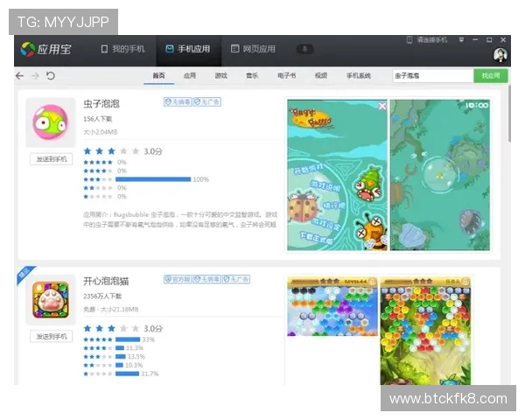Open the 开心泡泡猫 app icon

pos(51,300)
